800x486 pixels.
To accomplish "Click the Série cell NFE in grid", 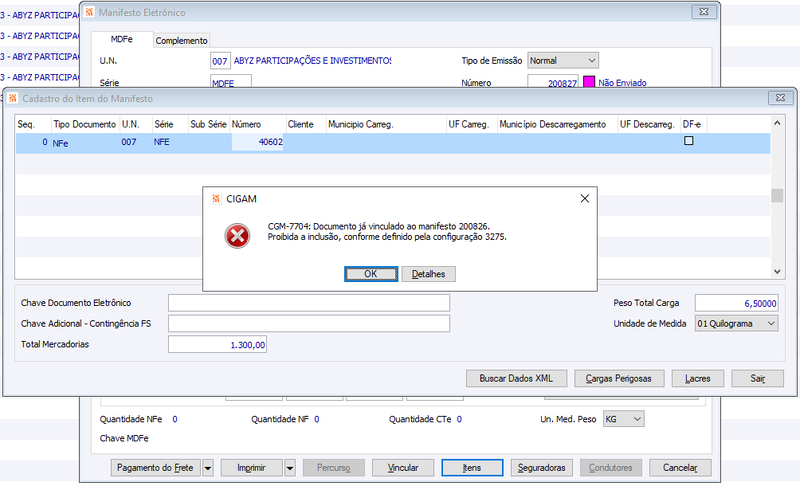I will (170, 142).
